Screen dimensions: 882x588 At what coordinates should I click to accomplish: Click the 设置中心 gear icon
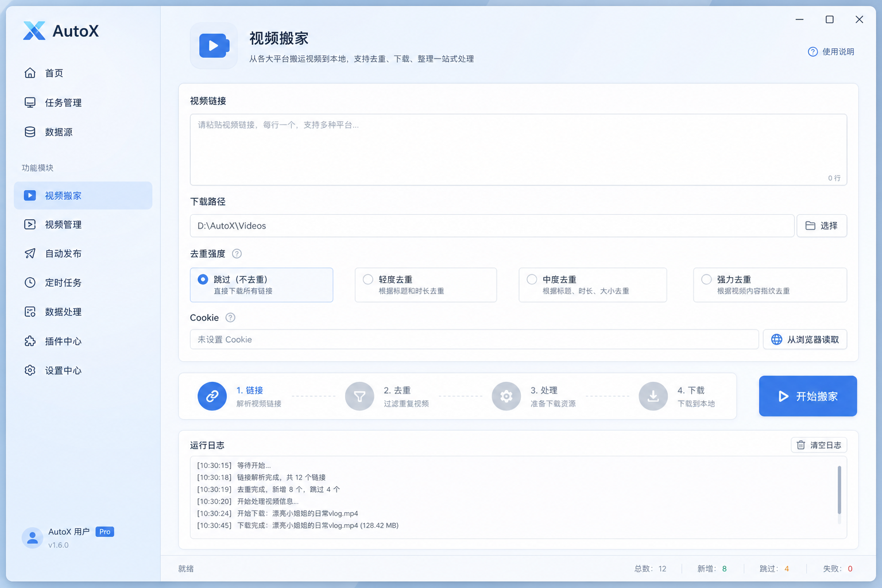click(x=30, y=370)
